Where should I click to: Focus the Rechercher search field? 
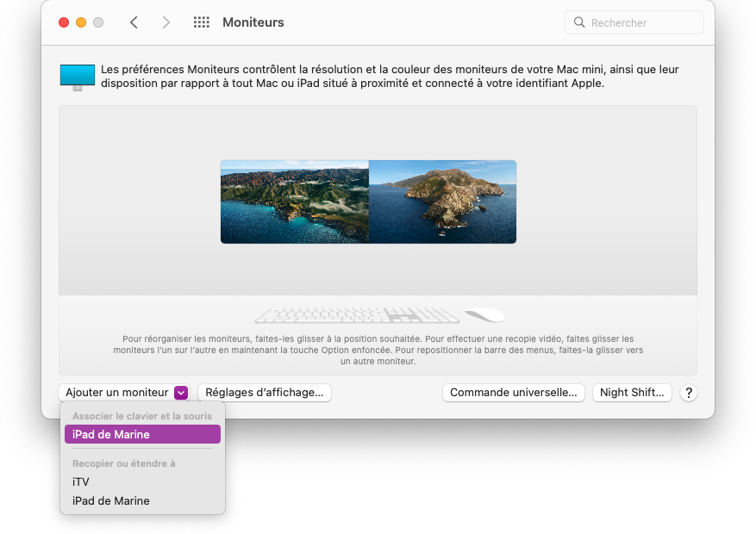pyautogui.click(x=643, y=22)
